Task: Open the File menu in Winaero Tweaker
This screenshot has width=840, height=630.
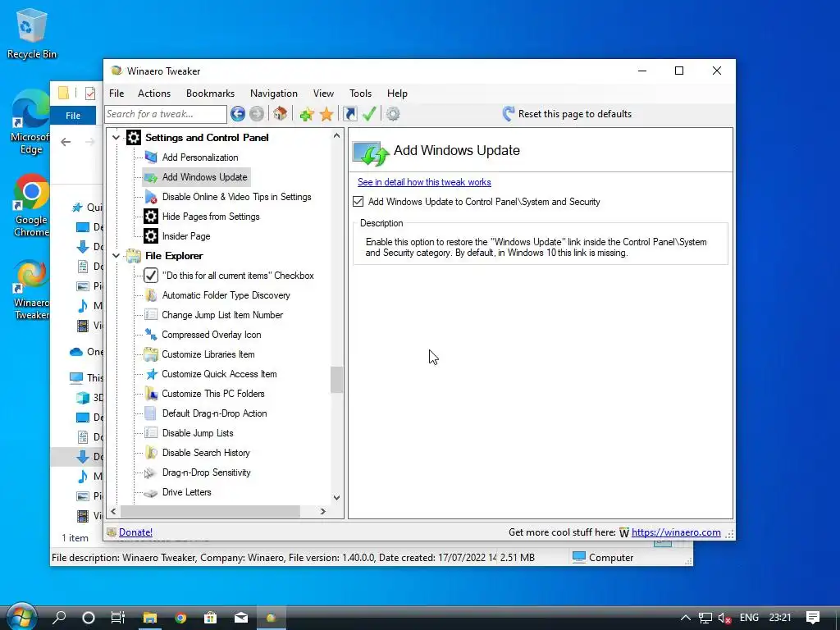Action: coord(116,94)
